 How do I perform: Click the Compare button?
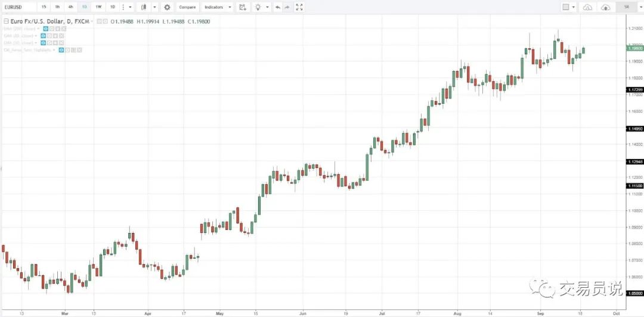point(187,7)
